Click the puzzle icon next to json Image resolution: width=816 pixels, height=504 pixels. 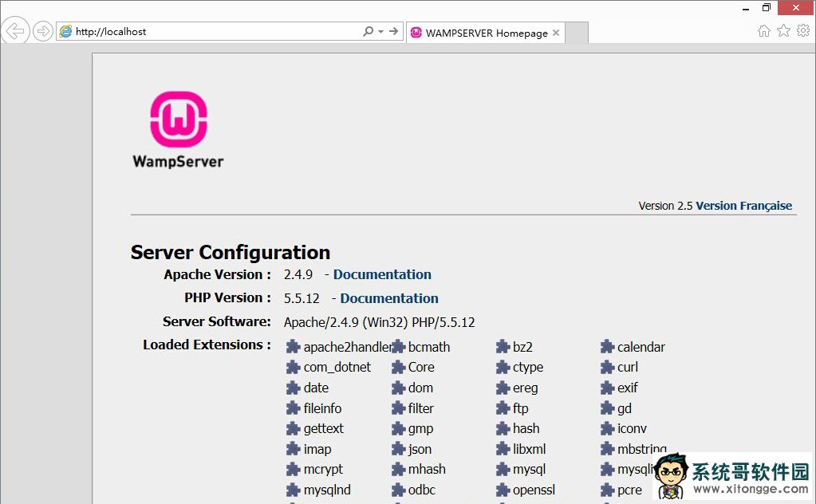398,449
